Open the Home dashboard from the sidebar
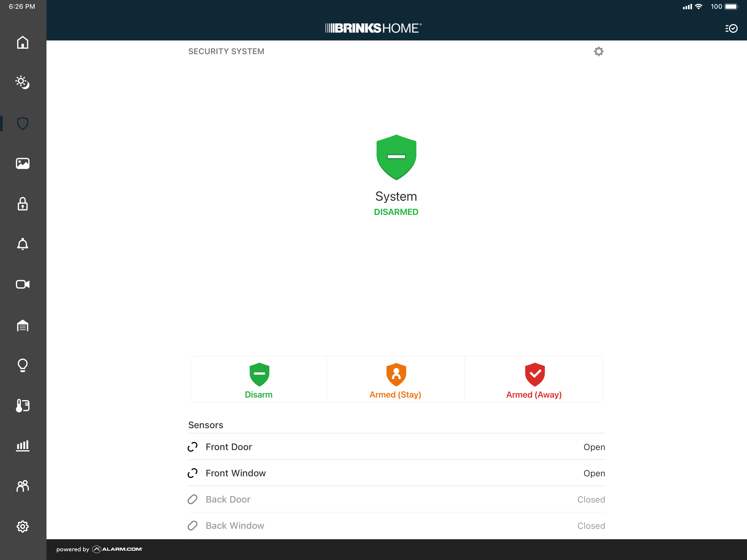 pyautogui.click(x=22, y=43)
